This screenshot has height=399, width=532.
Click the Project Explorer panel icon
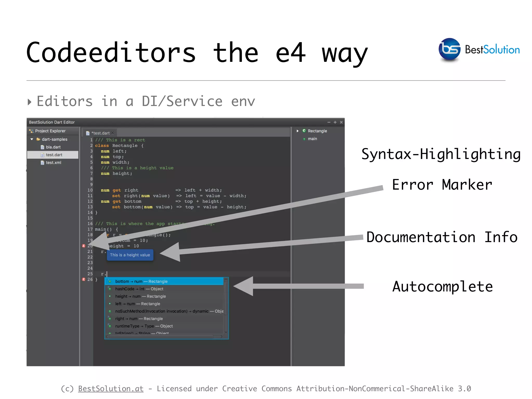click(31, 131)
